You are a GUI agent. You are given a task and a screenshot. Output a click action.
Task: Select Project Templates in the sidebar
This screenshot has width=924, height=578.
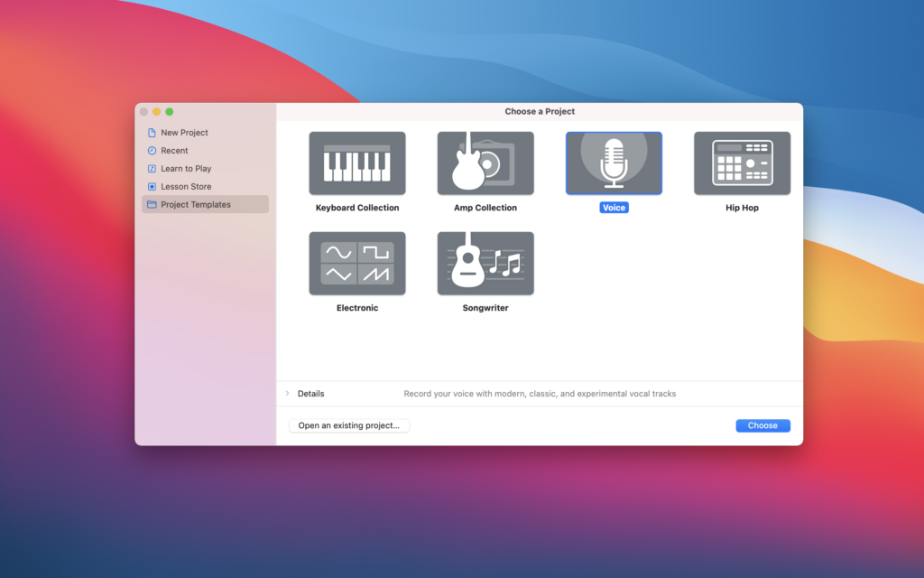(205, 205)
